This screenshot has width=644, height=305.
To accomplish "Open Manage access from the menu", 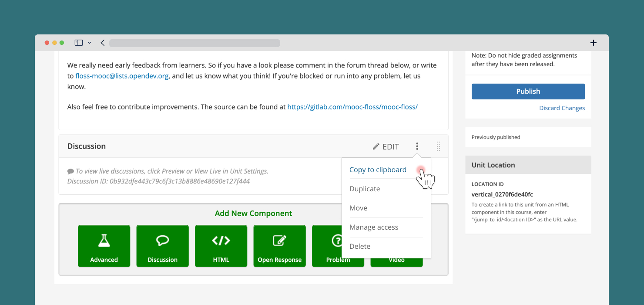I will (x=374, y=227).
